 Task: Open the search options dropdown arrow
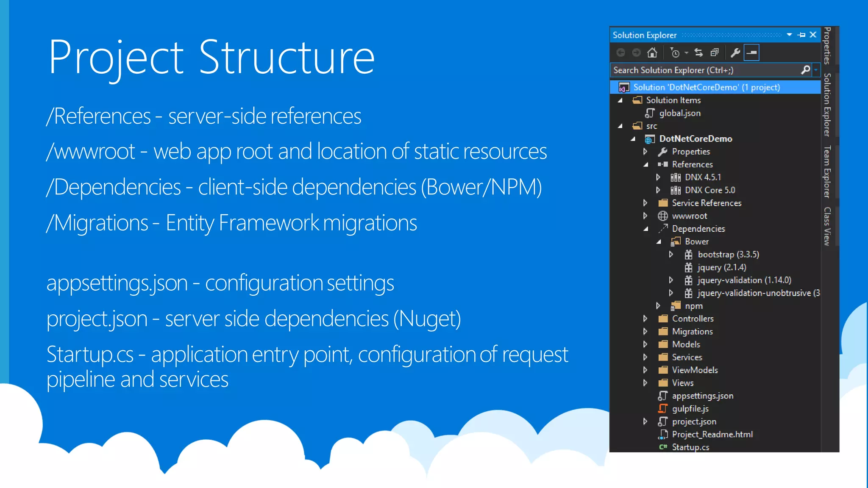pyautogui.click(x=816, y=70)
